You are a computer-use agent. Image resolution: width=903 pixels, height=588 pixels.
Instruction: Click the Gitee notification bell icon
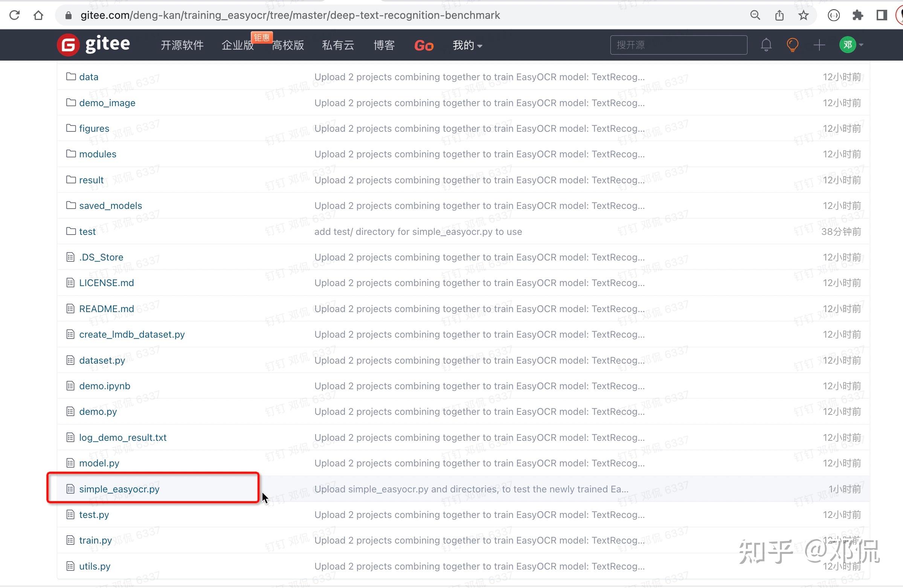(x=766, y=45)
